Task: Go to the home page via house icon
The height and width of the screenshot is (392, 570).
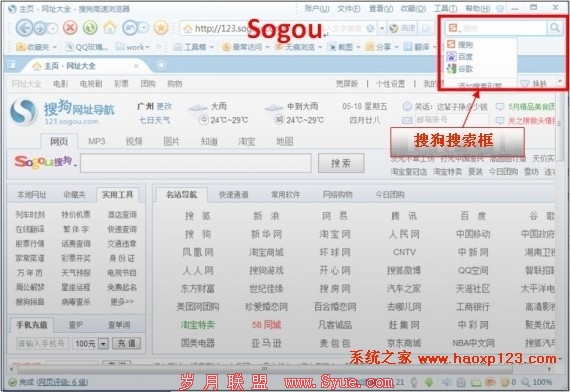Action: tap(110, 27)
